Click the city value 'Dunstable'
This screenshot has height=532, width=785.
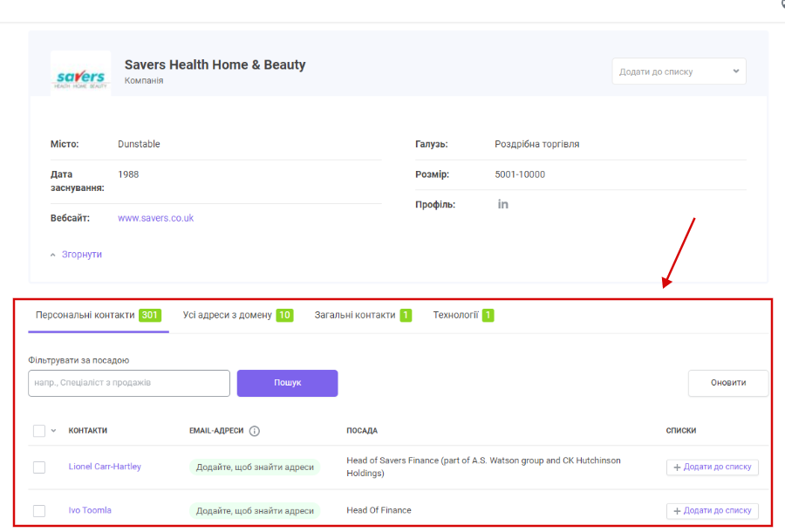139,144
